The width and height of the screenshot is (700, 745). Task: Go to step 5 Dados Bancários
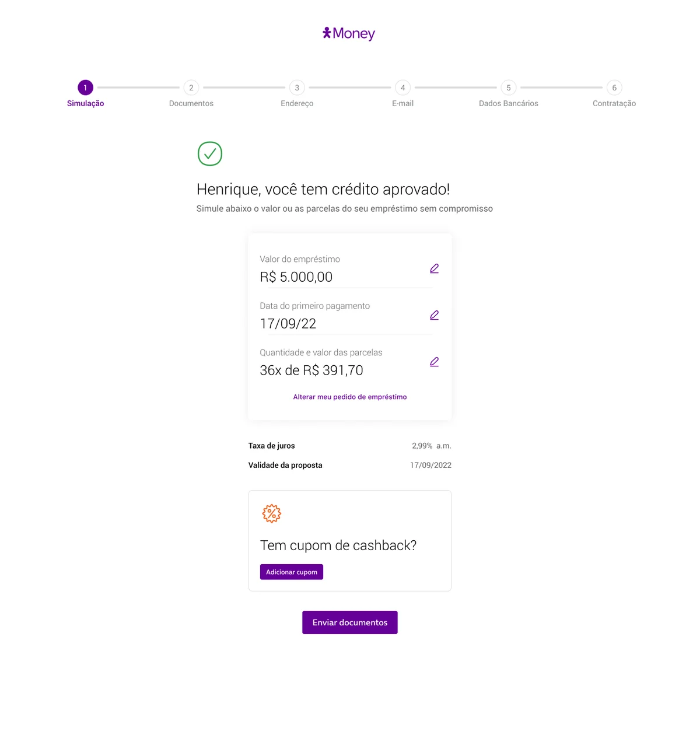pyautogui.click(x=509, y=88)
